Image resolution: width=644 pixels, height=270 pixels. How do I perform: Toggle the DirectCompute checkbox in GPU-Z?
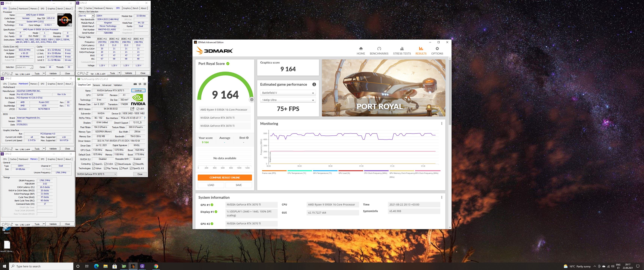(x=116, y=164)
